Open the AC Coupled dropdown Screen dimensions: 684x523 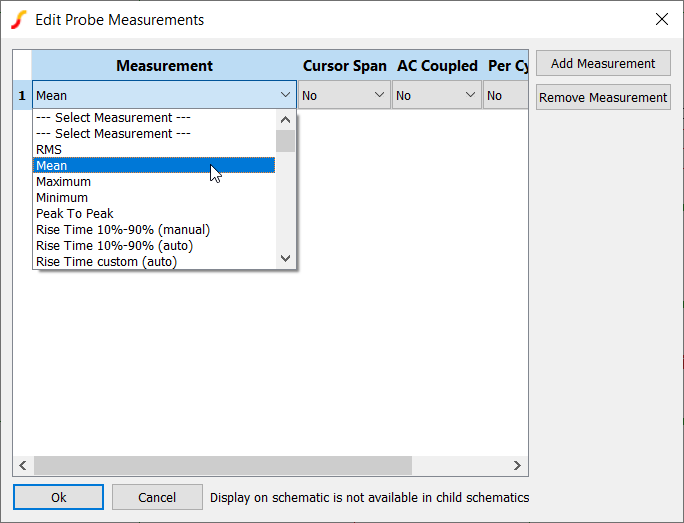click(x=436, y=96)
